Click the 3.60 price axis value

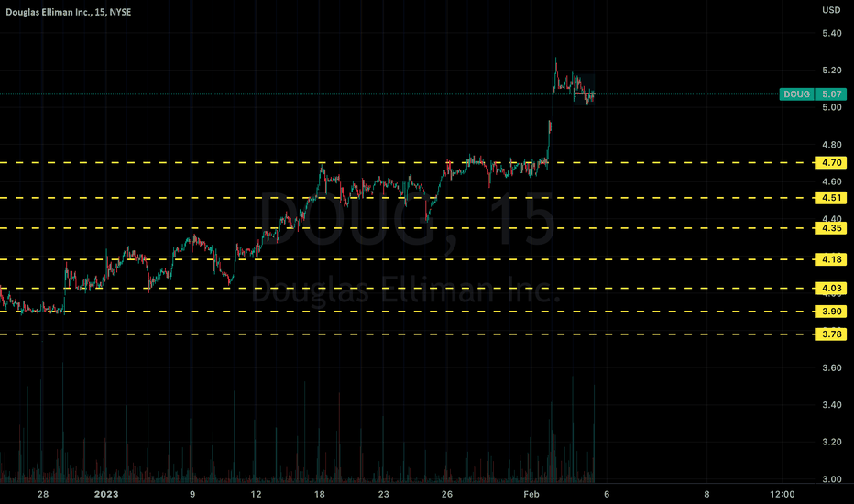(x=832, y=367)
